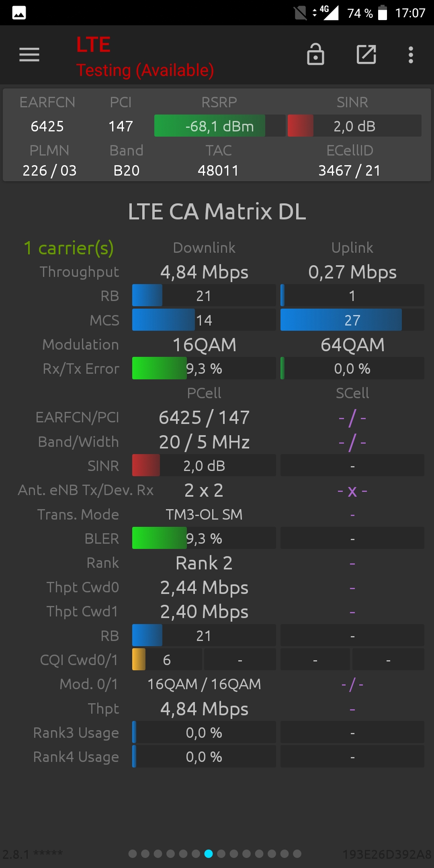Tap the picture notification icon in status bar

pyautogui.click(x=19, y=13)
